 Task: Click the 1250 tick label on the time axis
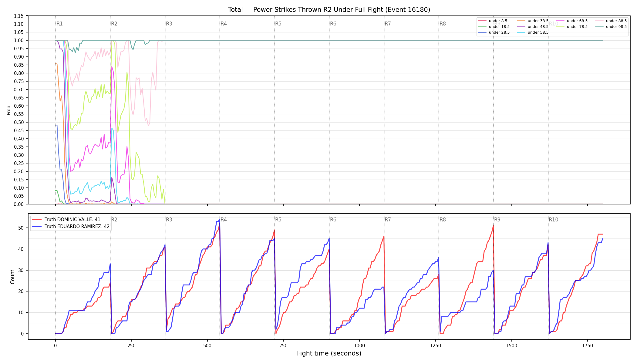click(x=436, y=345)
